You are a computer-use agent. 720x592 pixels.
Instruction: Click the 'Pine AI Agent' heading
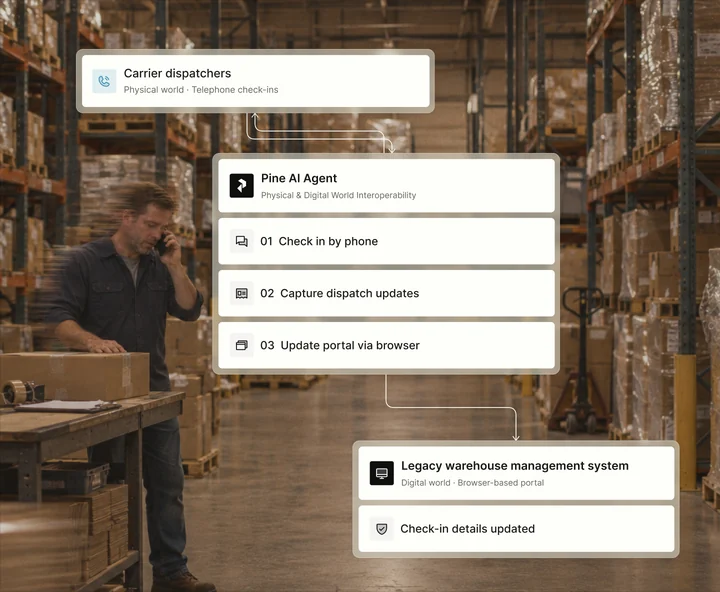click(x=299, y=178)
